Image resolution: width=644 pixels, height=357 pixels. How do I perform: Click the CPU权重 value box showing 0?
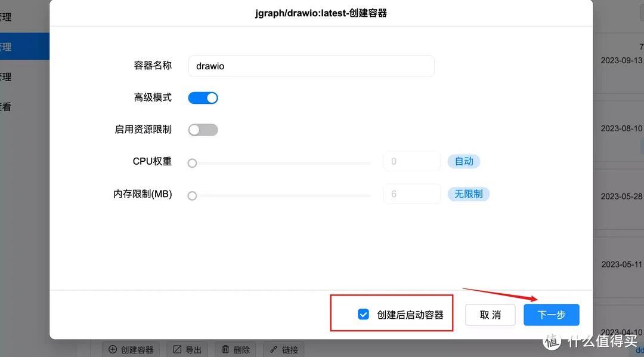(x=411, y=161)
